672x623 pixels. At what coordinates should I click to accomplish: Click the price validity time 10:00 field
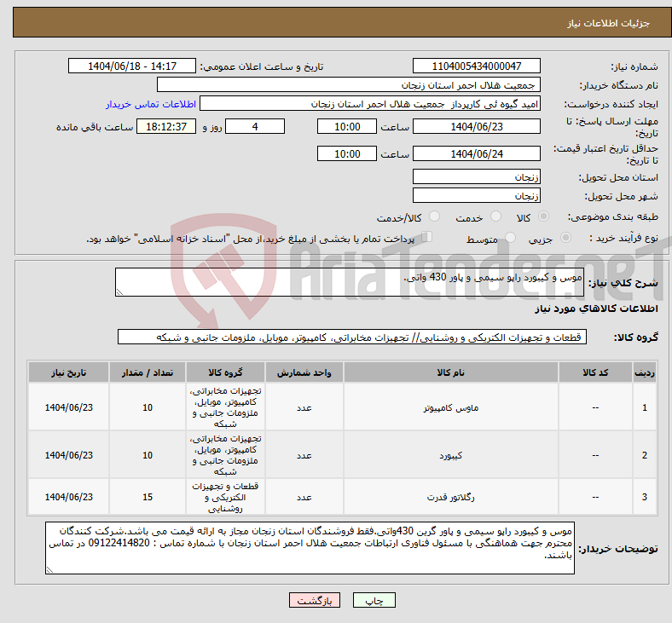[x=347, y=153]
